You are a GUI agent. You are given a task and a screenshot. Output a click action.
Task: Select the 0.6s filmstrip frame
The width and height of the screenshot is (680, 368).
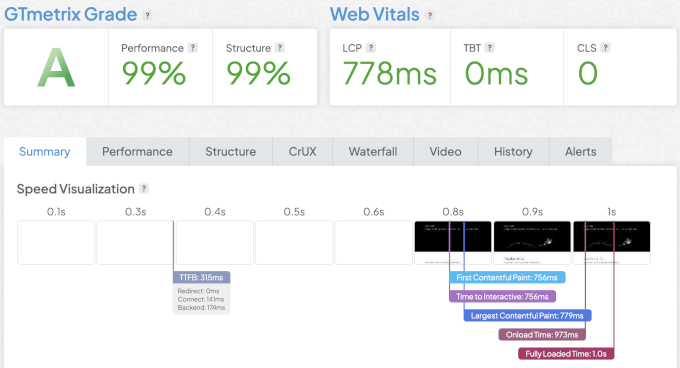373,242
